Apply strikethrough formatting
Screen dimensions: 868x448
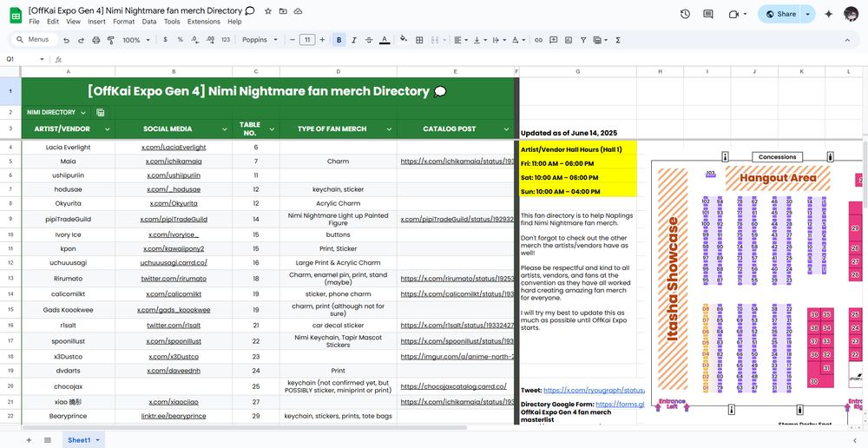(369, 40)
